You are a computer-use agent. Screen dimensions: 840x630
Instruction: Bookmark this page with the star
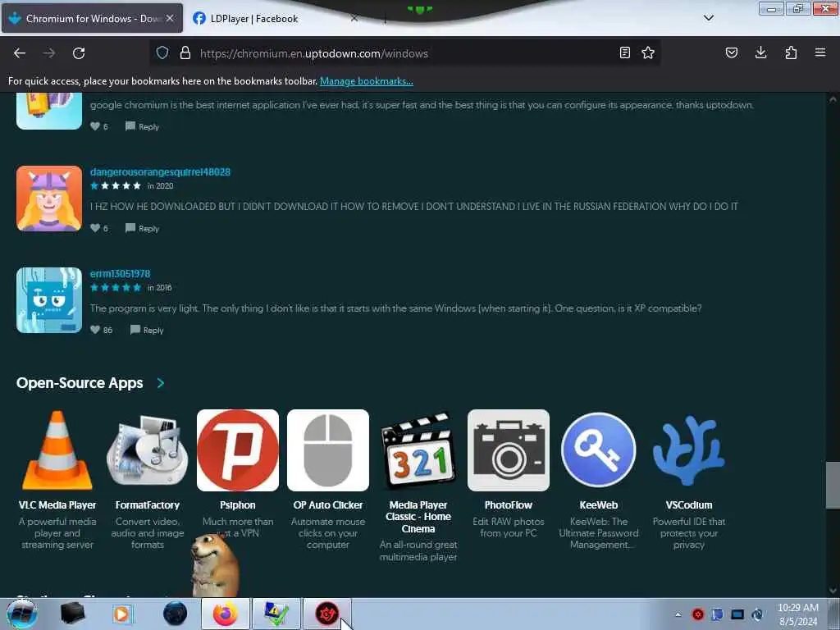click(x=648, y=52)
